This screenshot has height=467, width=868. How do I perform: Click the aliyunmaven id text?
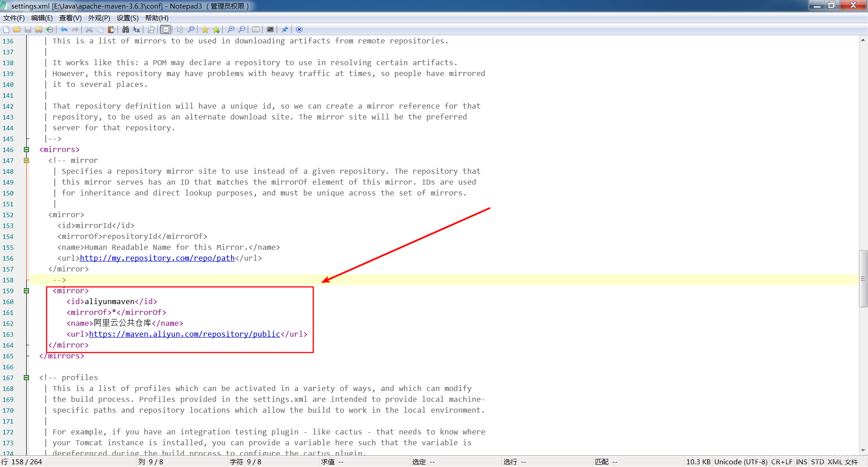(x=109, y=302)
